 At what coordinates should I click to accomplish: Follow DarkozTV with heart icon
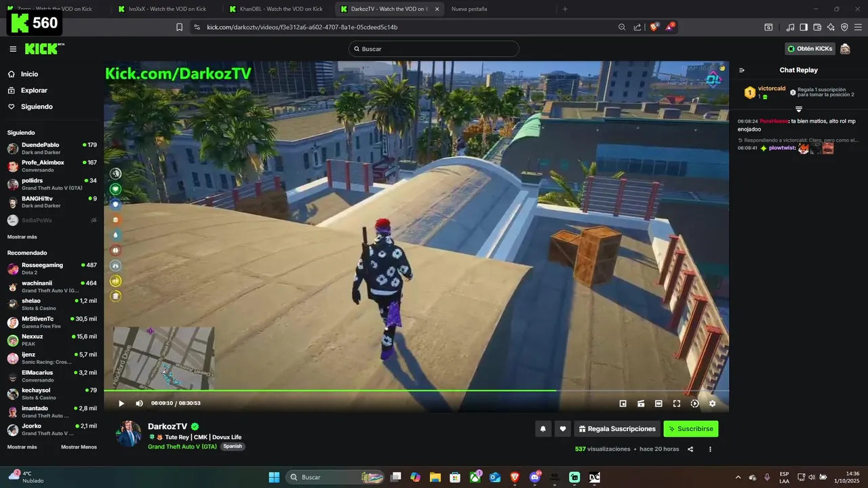(x=562, y=428)
